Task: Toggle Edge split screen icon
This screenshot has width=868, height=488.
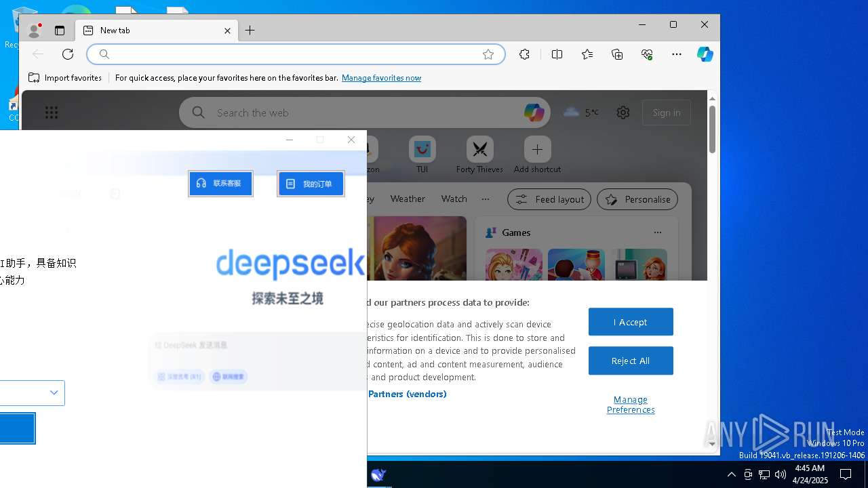Action: [557, 54]
